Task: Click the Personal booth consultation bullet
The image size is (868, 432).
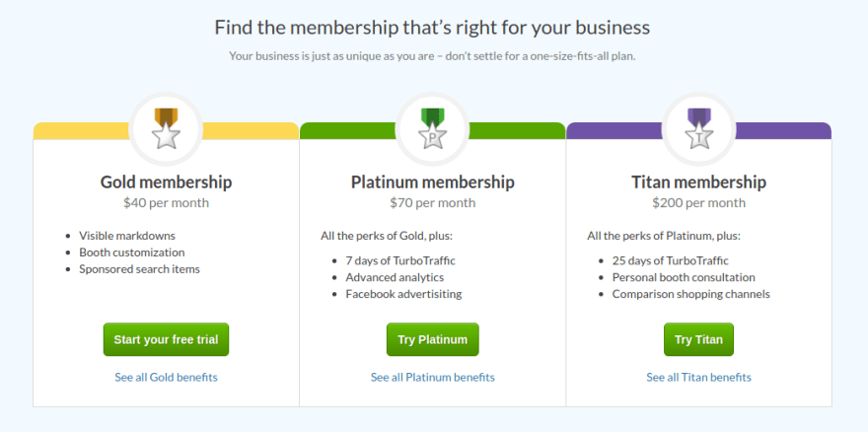Action: coord(684,277)
